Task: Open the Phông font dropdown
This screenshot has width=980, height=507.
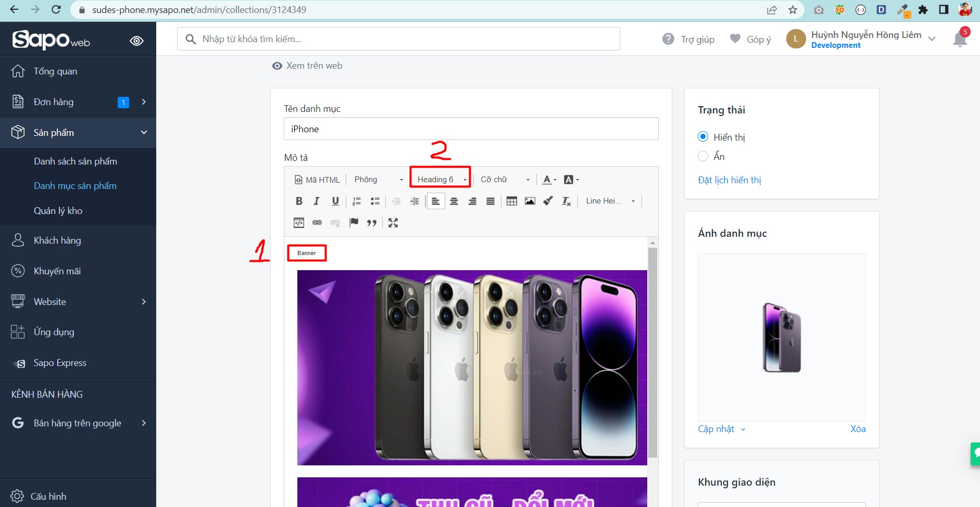Action: click(x=379, y=180)
